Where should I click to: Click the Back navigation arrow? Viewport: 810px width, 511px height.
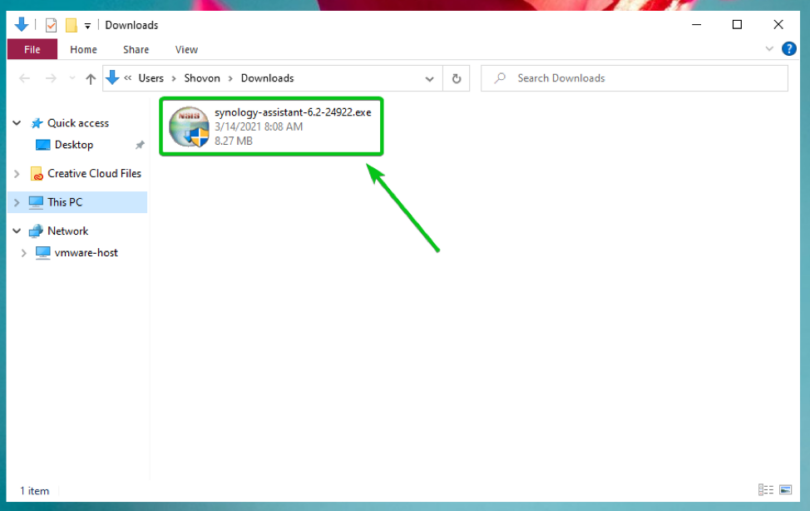[x=24, y=79]
